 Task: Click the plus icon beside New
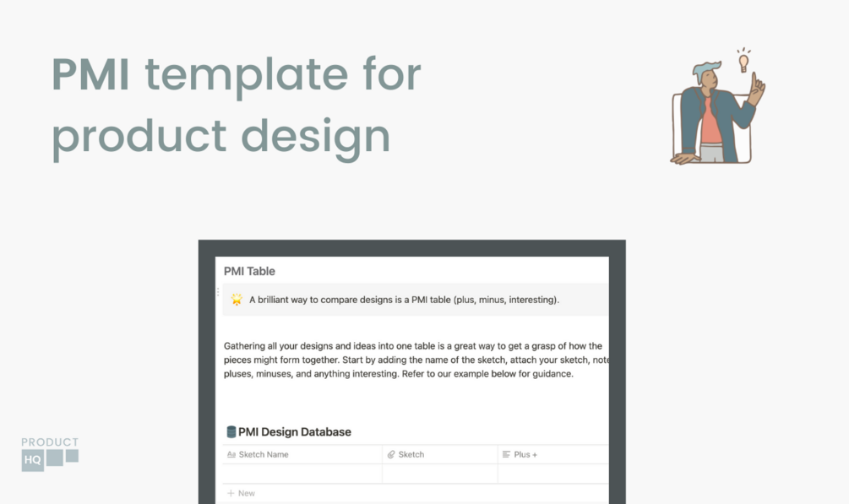click(231, 493)
